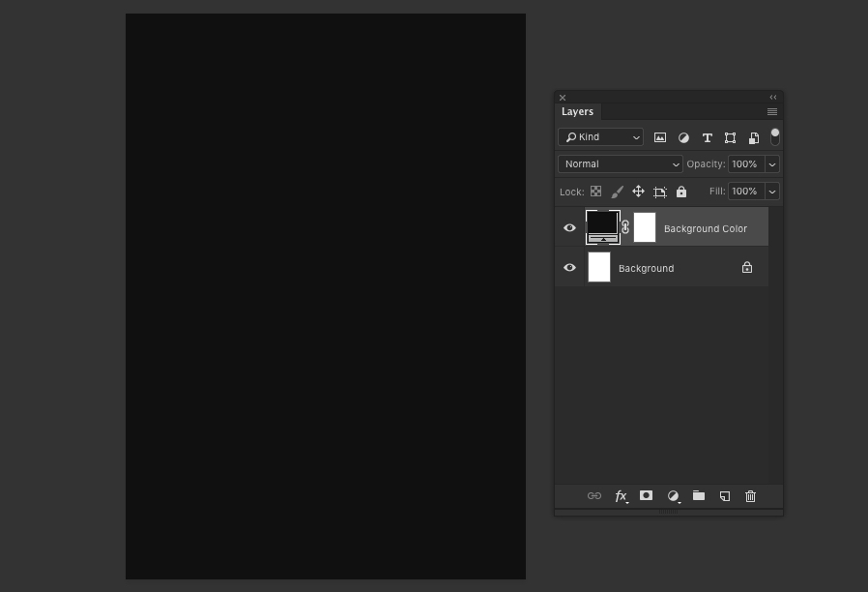Screen dimensions: 868x592
Task: Add a layer mask button
Action: coord(646,495)
